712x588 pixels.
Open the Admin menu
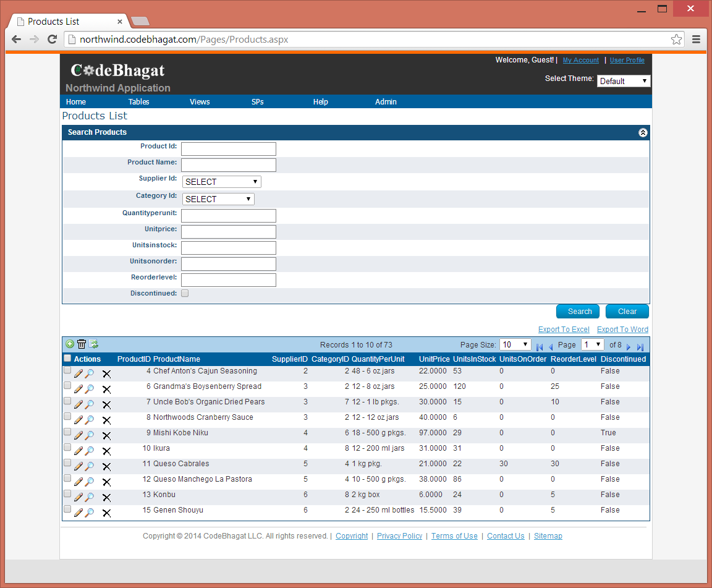point(386,102)
